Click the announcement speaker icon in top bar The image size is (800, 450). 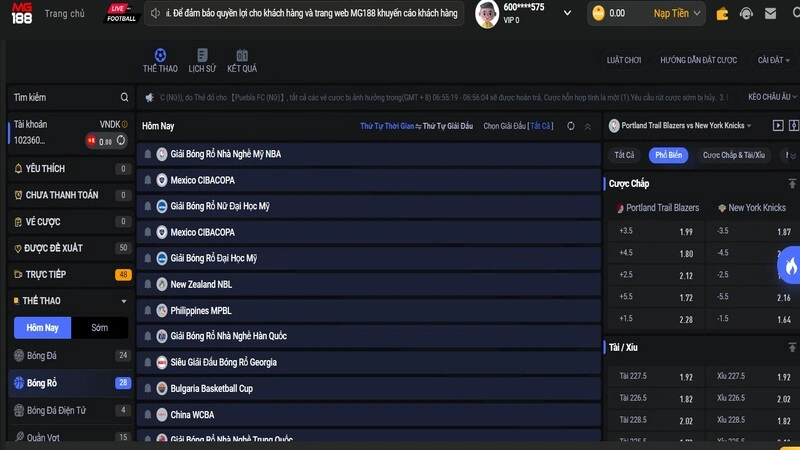point(155,13)
